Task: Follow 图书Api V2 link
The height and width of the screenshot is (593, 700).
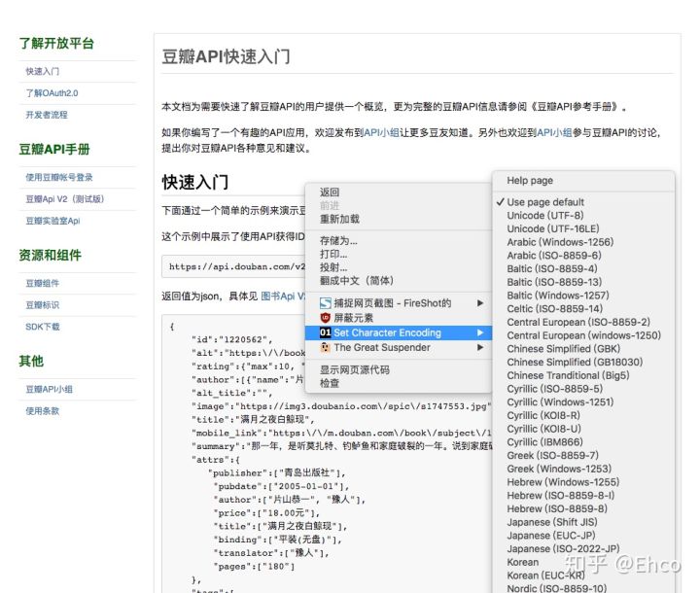Action: [x=283, y=296]
